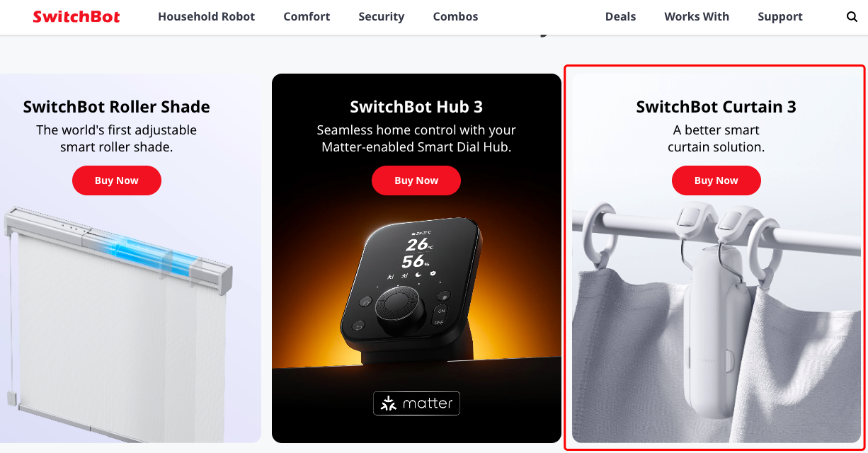Image resolution: width=868 pixels, height=453 pixels.
Task: Click Buy Now for Hub 3
Action: click(x=416, y=180)
